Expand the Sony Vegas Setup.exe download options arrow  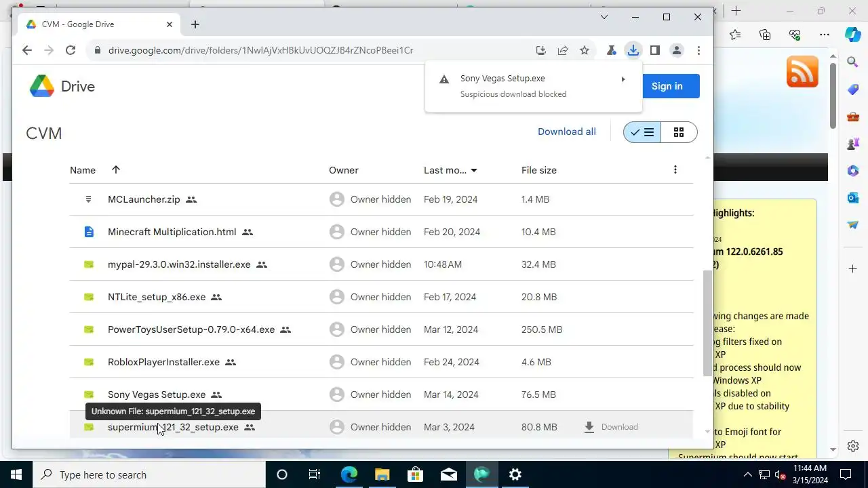pyautogui.click(x=623, y=79)
